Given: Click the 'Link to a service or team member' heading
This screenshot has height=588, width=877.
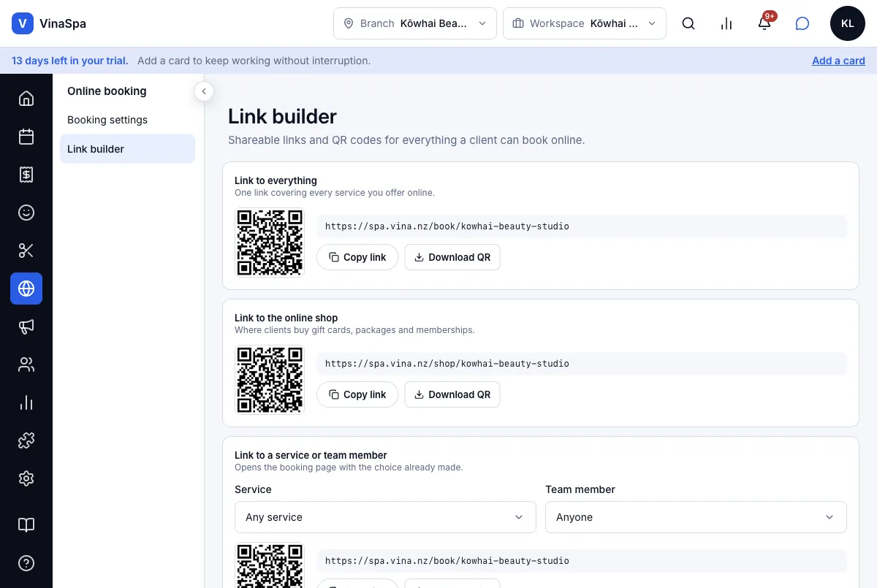Looking at the screenshot, I should pos(311,455).
